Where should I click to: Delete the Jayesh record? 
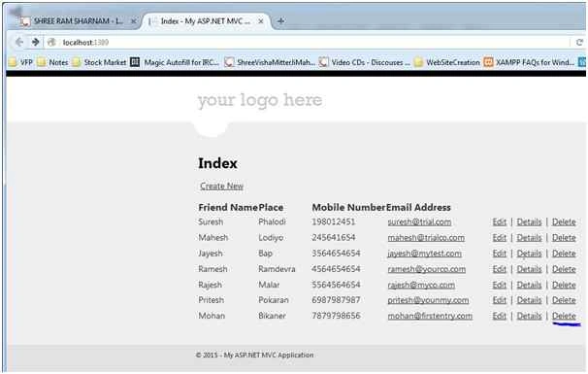point(564,254)
